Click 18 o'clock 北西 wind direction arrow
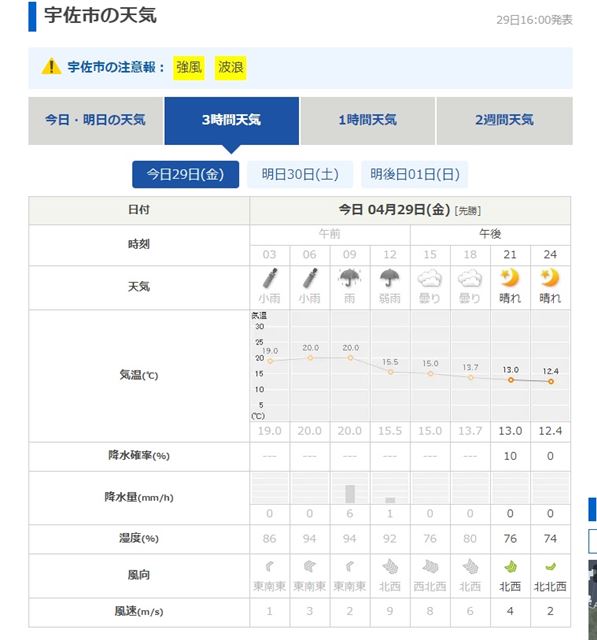Image resolution: width=597 pixels, height=640 pixels. tap(470, 567)
